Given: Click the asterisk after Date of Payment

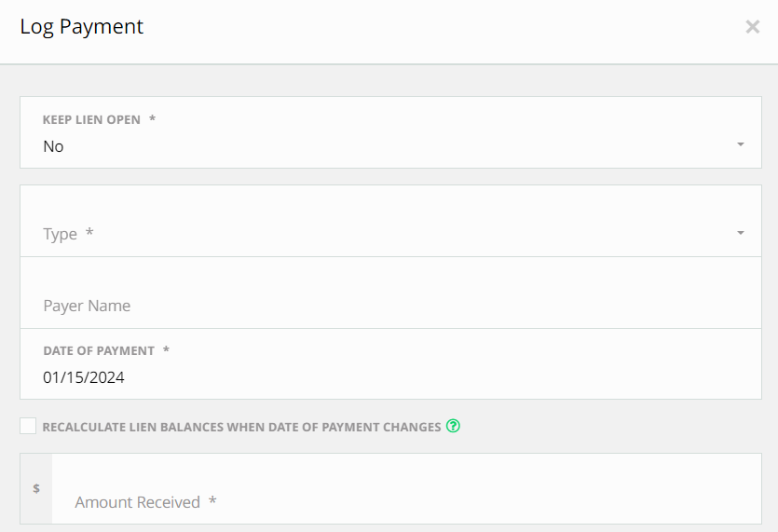Looking at the screenshot, I should [x=166, y=350].
